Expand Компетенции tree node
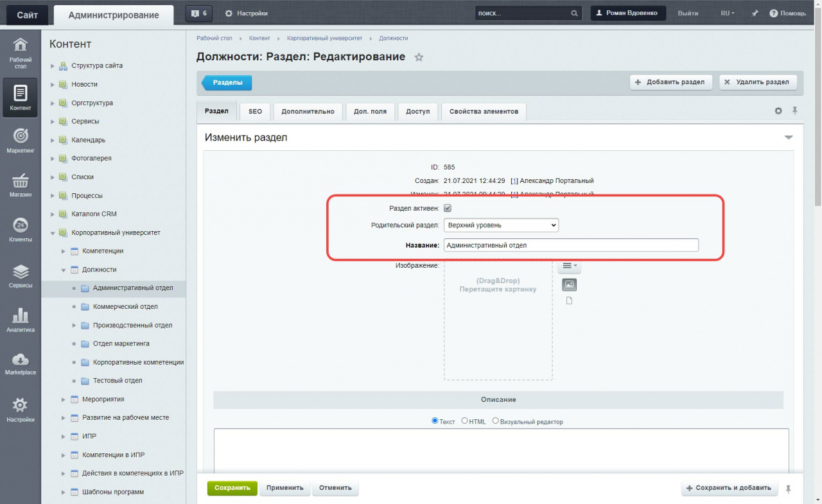The height and width of the screenshot is (504, 822). click(x=64, y=251)
